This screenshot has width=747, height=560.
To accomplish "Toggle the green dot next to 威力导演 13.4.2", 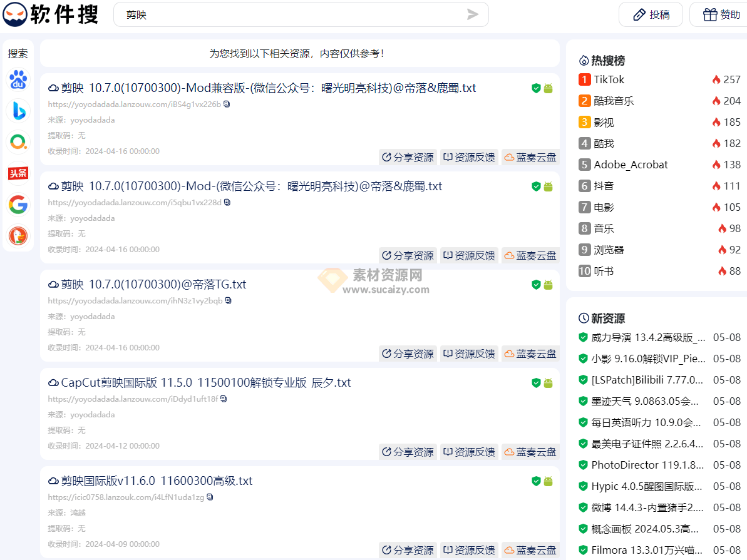I will point(583,337).
